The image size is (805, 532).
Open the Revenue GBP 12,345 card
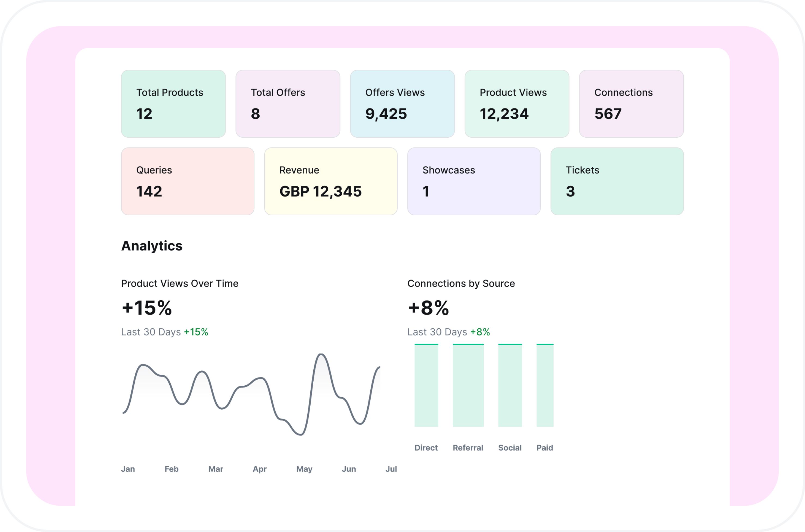331,181
